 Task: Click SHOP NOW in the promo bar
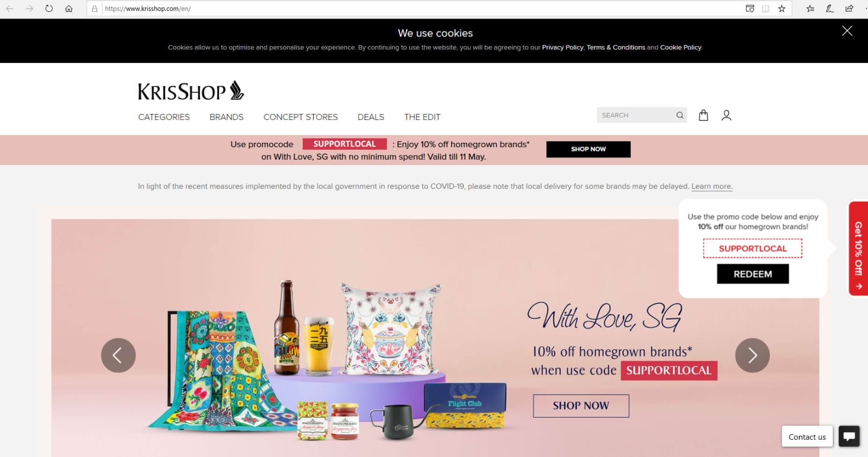(x=588, y=149)
